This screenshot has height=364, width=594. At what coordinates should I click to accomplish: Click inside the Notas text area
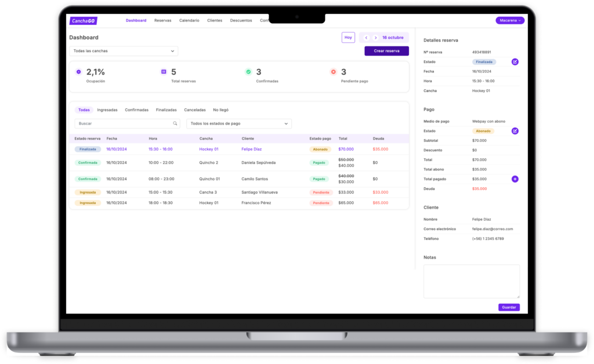click(471, 281)
